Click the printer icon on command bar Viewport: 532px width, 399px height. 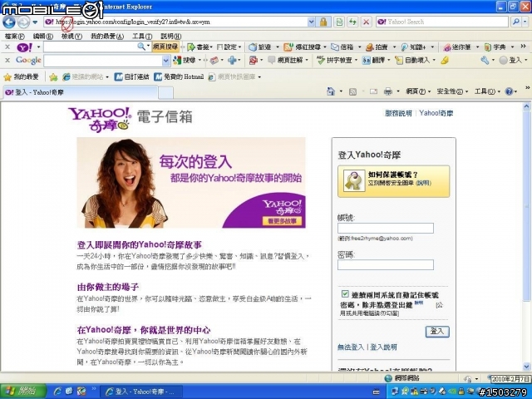pyautogui.click(x=388, y=91)
